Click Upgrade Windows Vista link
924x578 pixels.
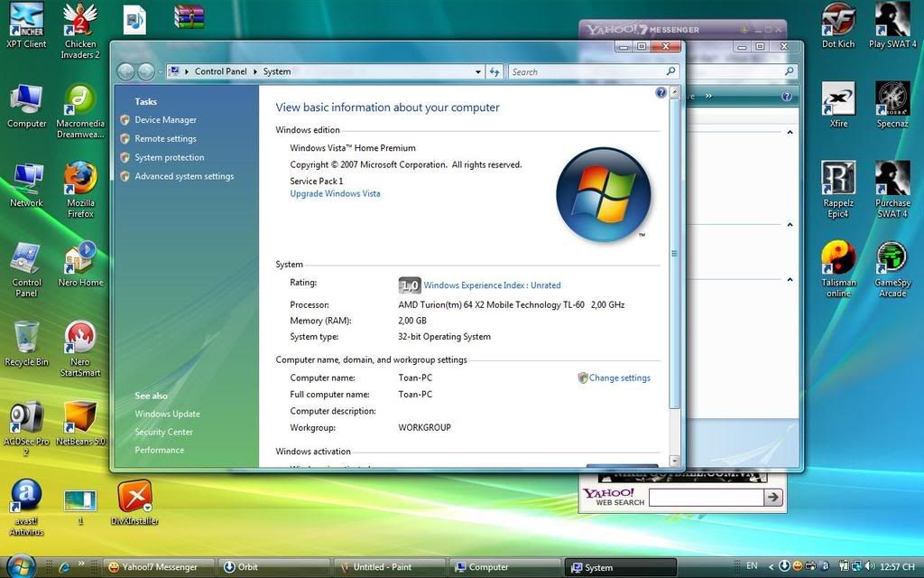[335, 193]
